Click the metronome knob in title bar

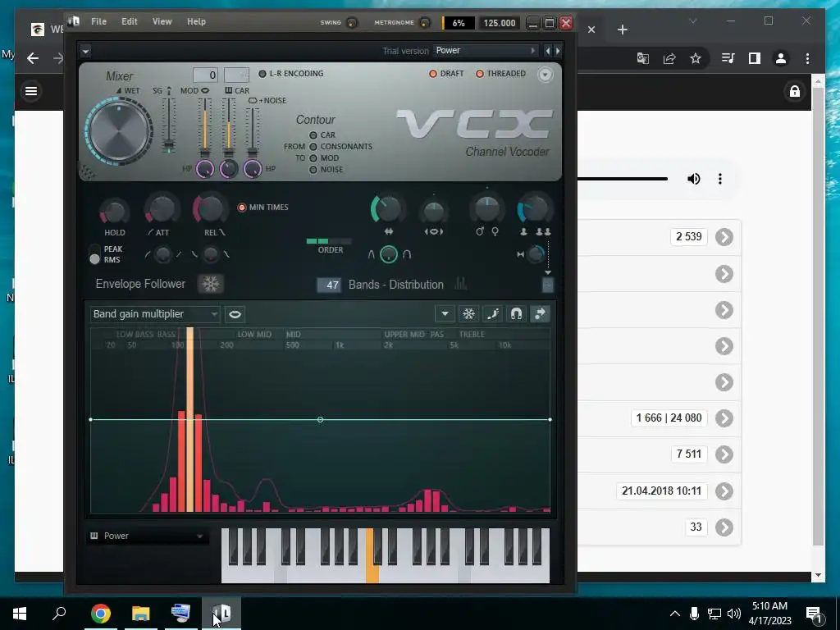(424, 22)
